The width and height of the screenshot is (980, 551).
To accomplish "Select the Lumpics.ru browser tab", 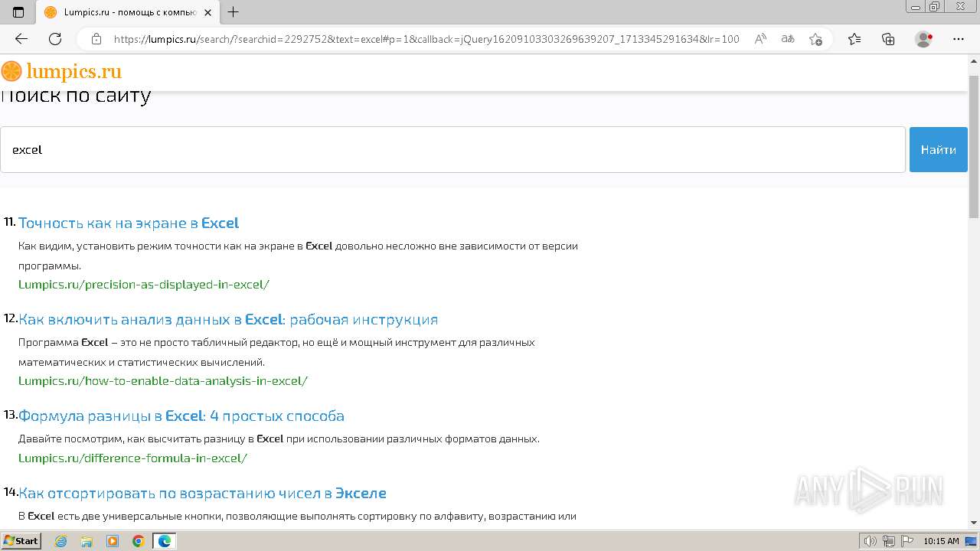I will 127,12.
